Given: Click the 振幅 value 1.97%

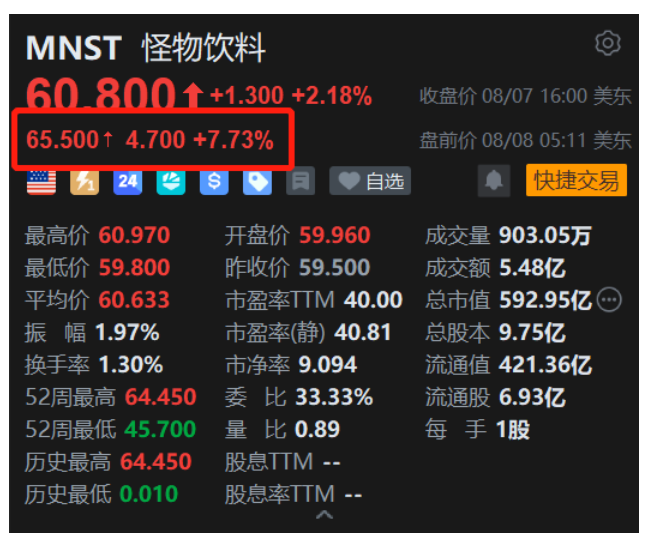Looking at the screenshot, I should click(x=127, y=332).
